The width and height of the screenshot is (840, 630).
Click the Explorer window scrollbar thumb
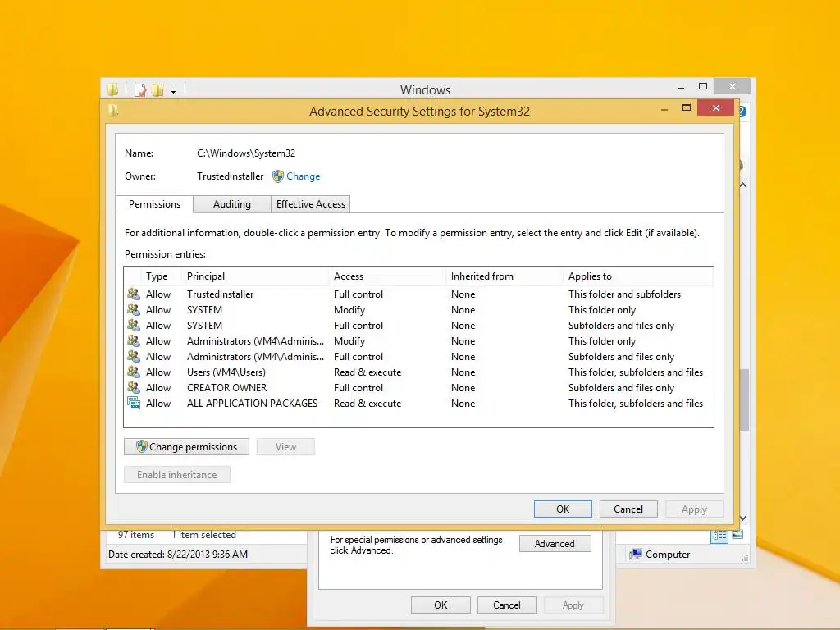[x=744, y=399]
